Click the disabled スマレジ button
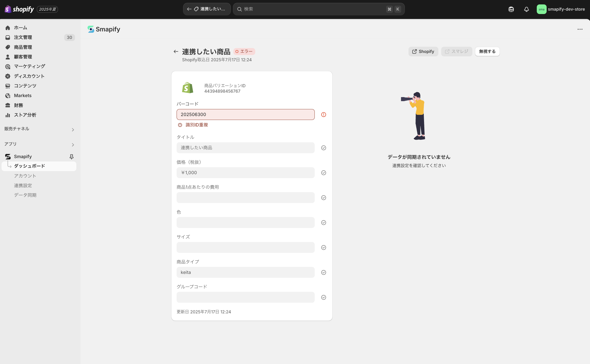 457,51
